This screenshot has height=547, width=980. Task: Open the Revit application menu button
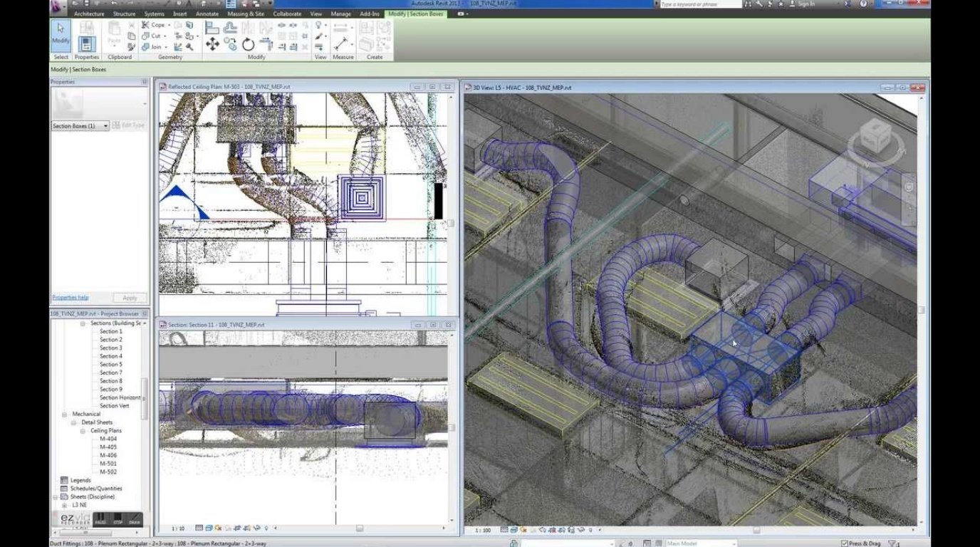(58, 7)
